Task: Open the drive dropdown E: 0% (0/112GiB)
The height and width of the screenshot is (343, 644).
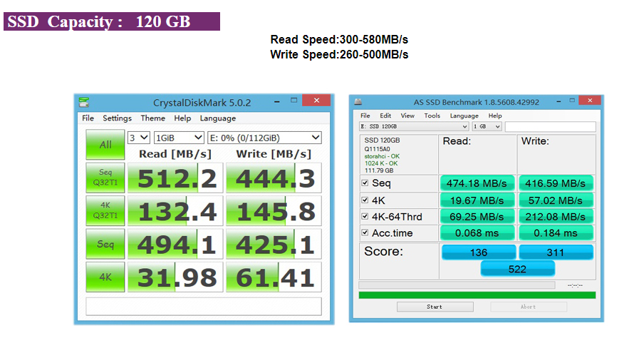Action: tap(264, 138)
